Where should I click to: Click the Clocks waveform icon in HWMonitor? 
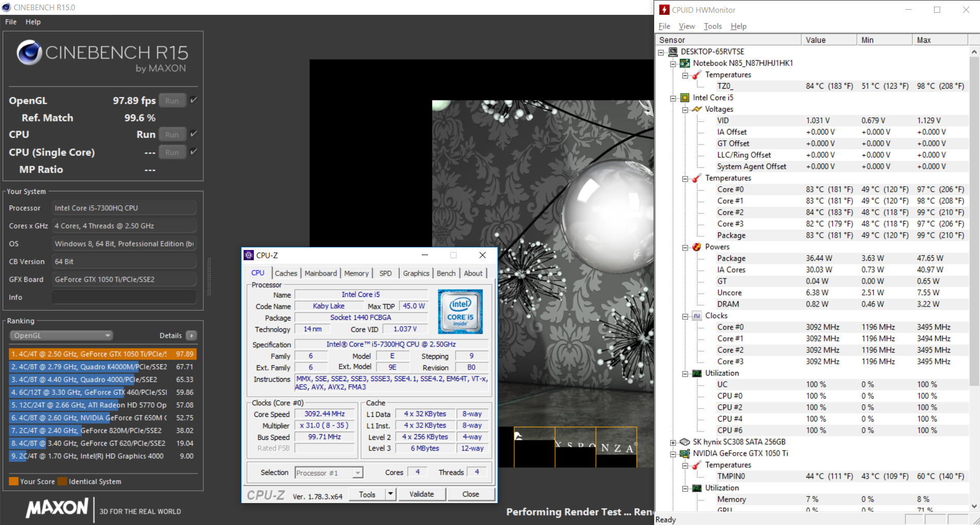point(697,316)
